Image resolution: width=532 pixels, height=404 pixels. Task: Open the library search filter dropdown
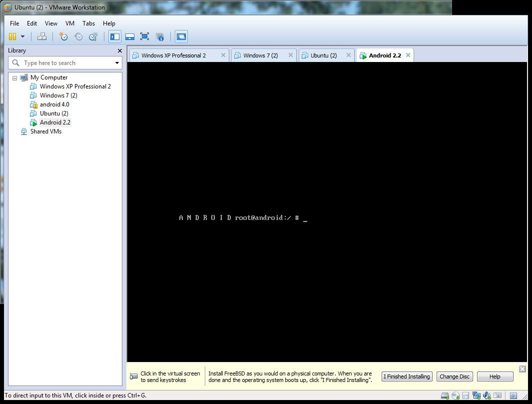117,63
